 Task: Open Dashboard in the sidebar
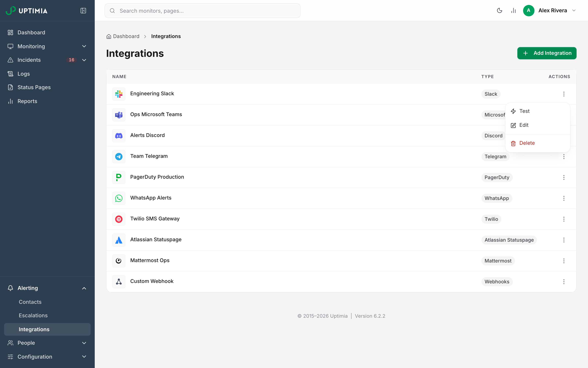click(x=47, y=32)
